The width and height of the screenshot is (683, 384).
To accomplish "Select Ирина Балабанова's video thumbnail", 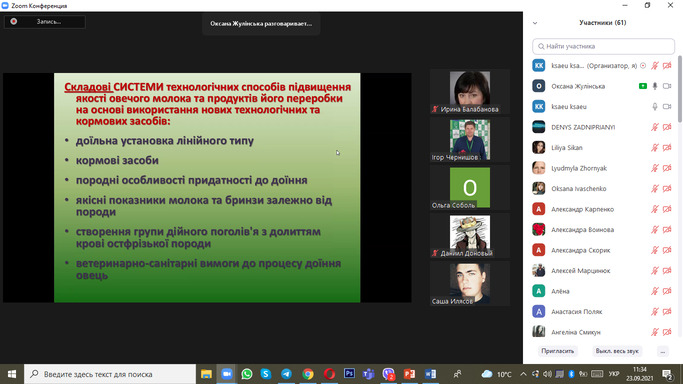I will 470,92.
